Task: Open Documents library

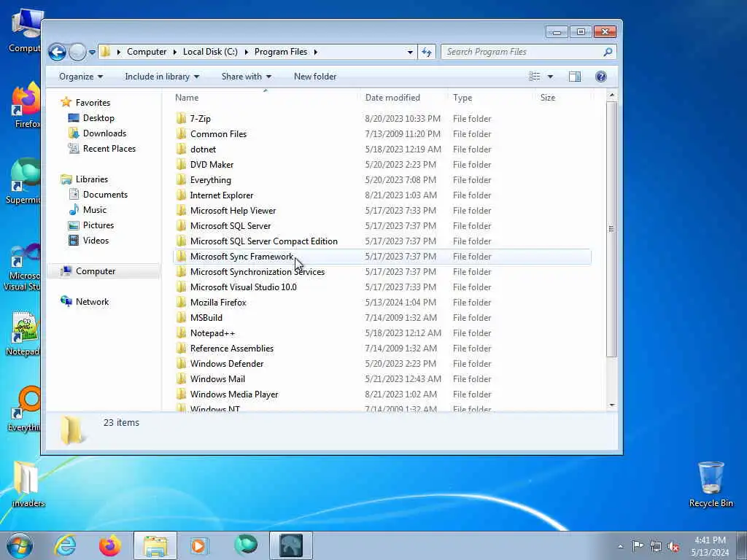Action: (105, 195)
